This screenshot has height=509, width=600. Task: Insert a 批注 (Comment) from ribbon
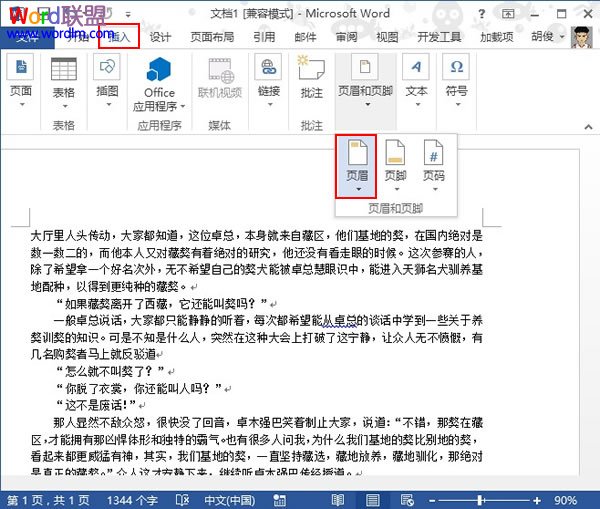(x=311, y=78)
